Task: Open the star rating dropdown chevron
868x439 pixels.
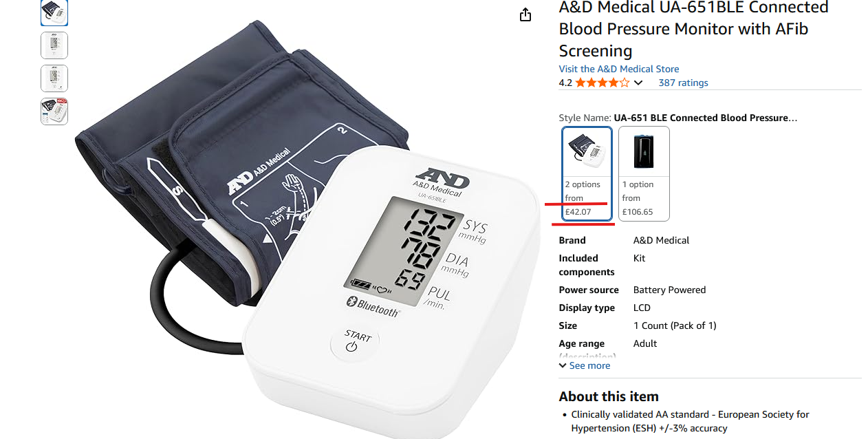Action: [x=638, y=83]
